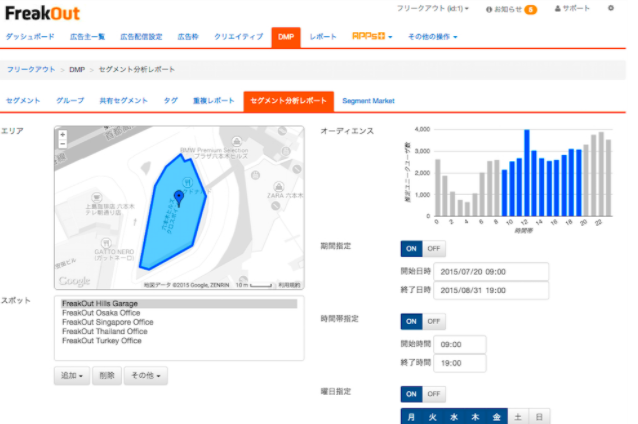The height and width of the screenshot is (424, 638).
Task: Turn OFF 期間指定 toggle
Action: click(x=434, y=249)
